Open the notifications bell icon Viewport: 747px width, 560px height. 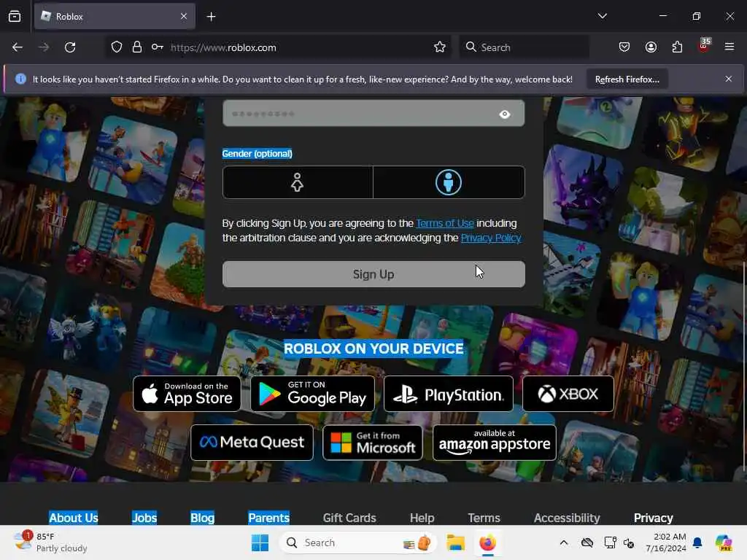pos(697,542)
